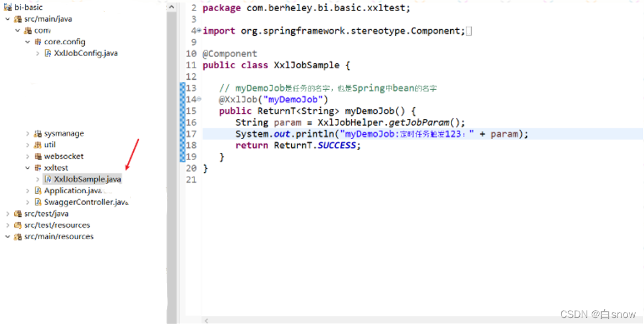644x324 pixels.
Task: Collapse the com package node
Action: pos(18,30)
